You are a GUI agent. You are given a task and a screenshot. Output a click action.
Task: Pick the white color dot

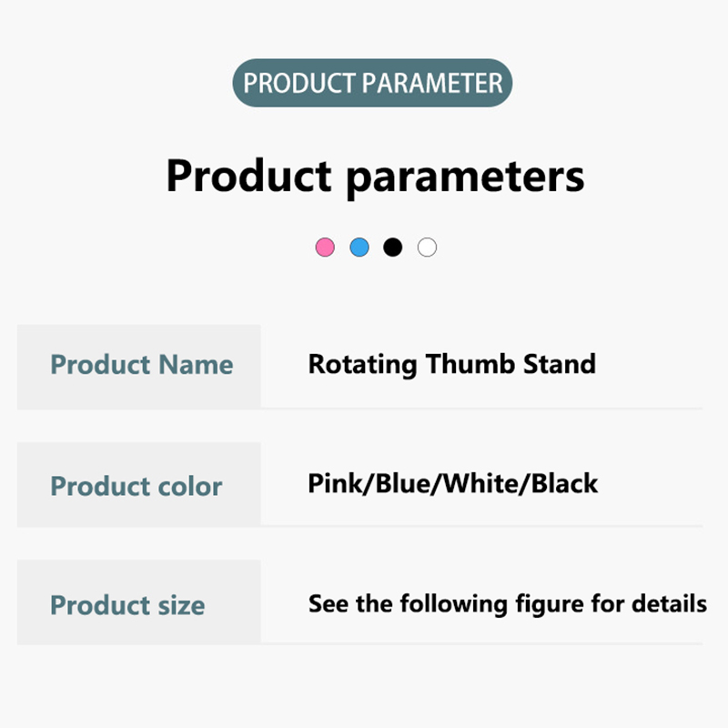[x=427, y=248]
